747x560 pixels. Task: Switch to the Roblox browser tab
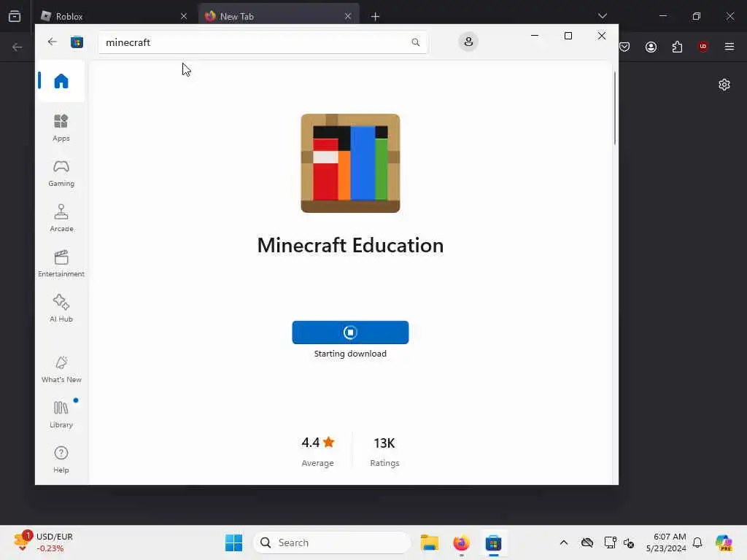pos(113,16)
